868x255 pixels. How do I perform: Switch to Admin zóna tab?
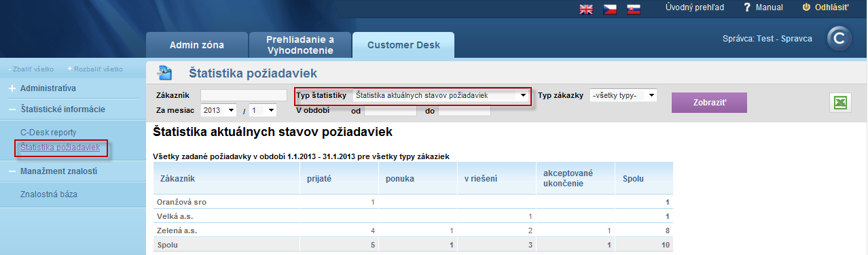[197, 46]
